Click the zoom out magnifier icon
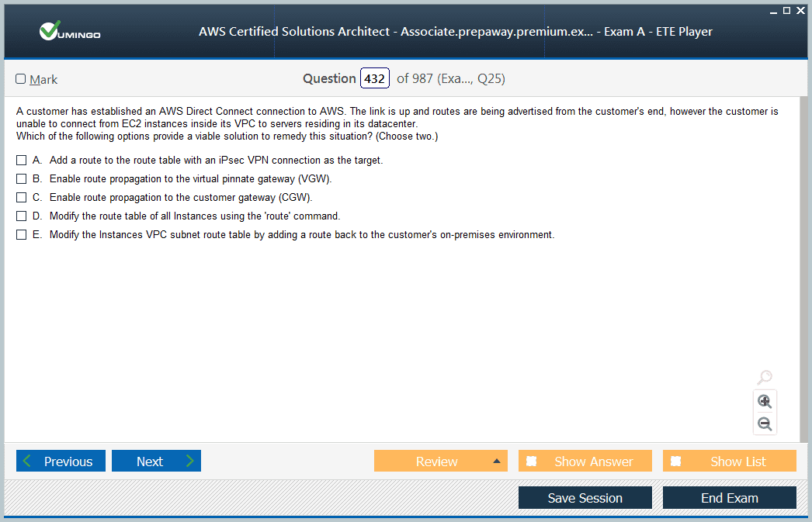The height and width of the screenshot is (522, 812). tap(765, 423)
